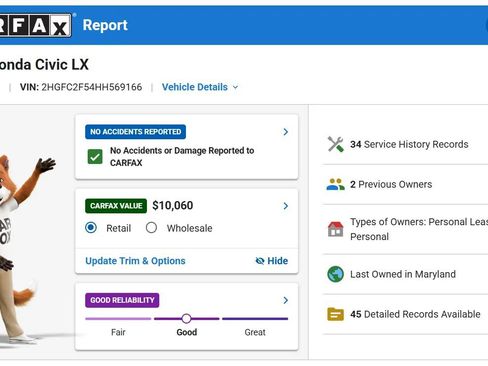The height and width of the screenshot is (366, 488).
Task: Open No Accidents Reported card arrow
Action: pyautogui.click(x=285, y=132)
